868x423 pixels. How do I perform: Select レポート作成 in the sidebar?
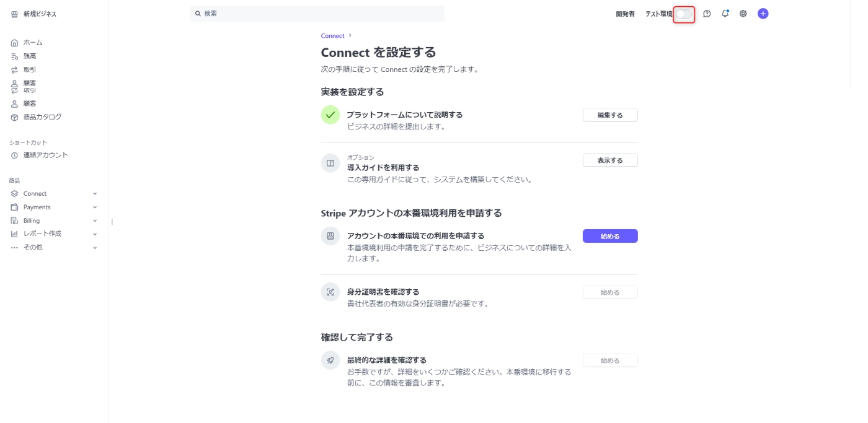[42, 234]
